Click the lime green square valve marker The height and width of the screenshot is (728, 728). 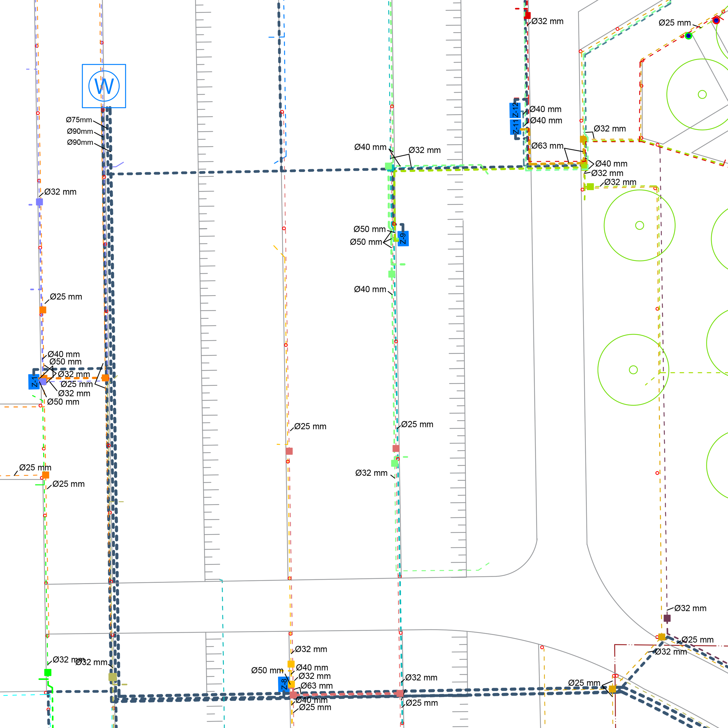pos(590,187)
